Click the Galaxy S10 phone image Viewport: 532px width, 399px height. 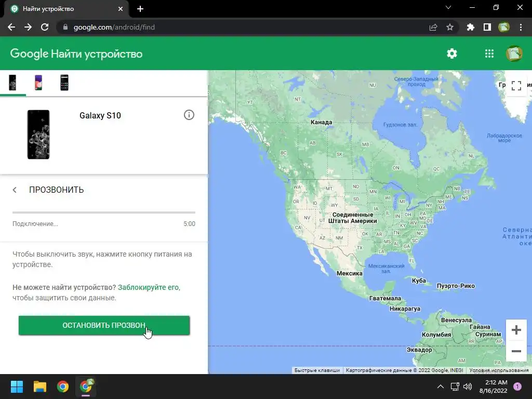38,135
